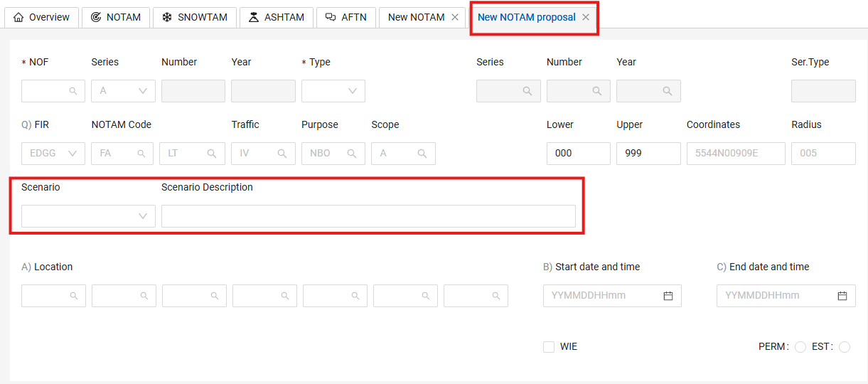This screenshot has width=868, height=384.
Task: Click search icon in referenced Year field
Action: (x=668, y=91)
